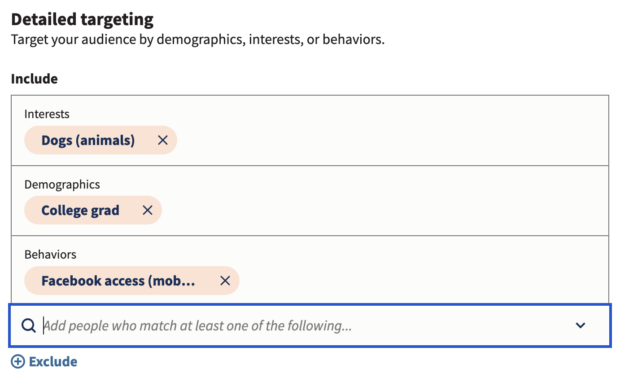620x378 pixels.
Task: Remove the Dogs (animals) interest tag
Action: [x=163, y=140]
